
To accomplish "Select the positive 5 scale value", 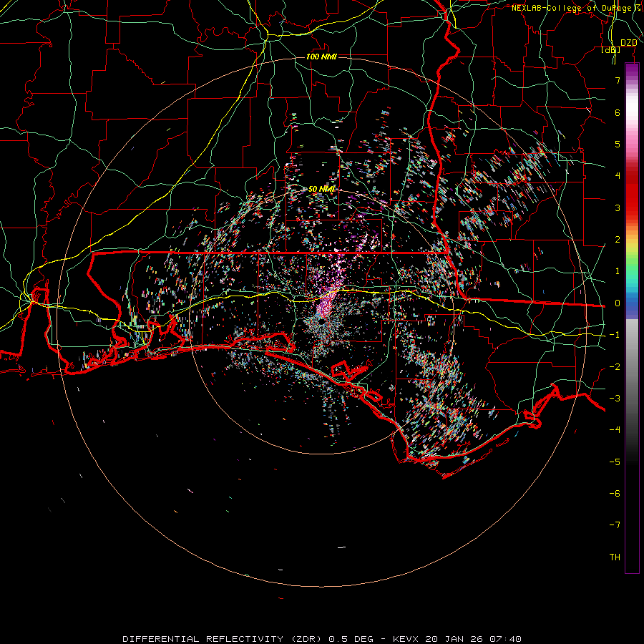I will [x=618, y=144].
